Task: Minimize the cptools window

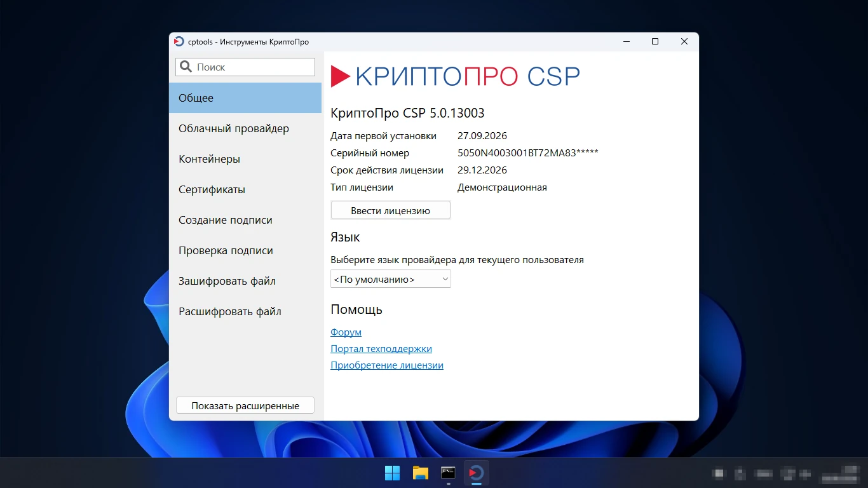Action: coord(627,41)
